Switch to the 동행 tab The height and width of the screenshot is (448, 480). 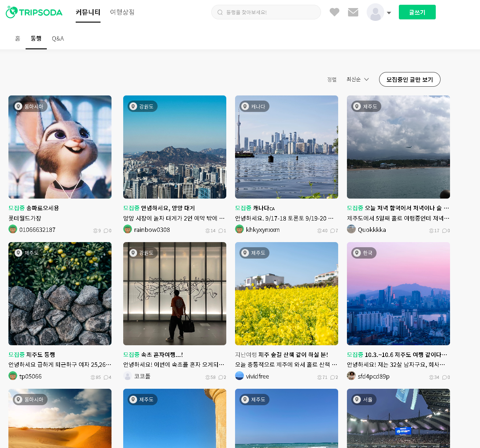36,38
